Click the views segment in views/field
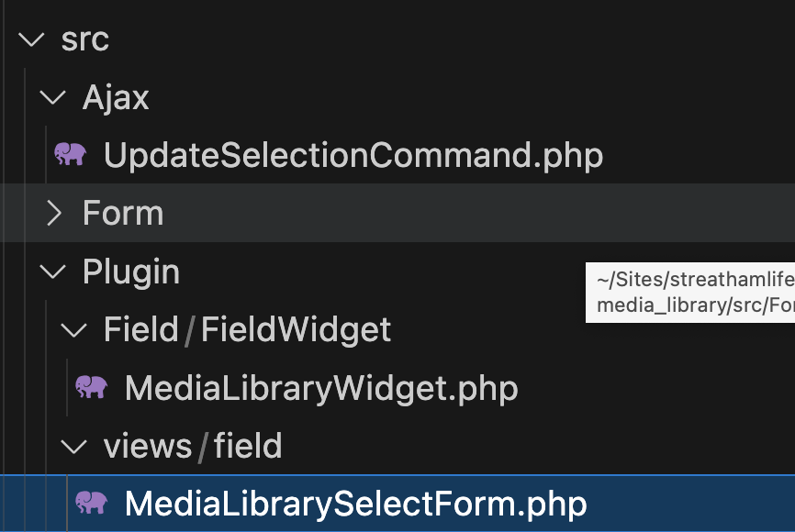Image resolution: width=795 pixels, height=532 pixels. point(148,447)
